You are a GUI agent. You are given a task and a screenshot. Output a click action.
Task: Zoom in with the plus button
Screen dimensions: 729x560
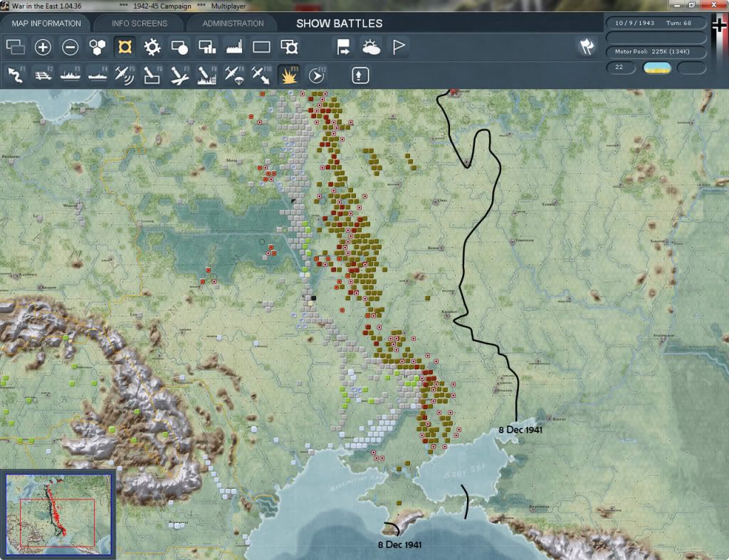[x=43, y=47]
